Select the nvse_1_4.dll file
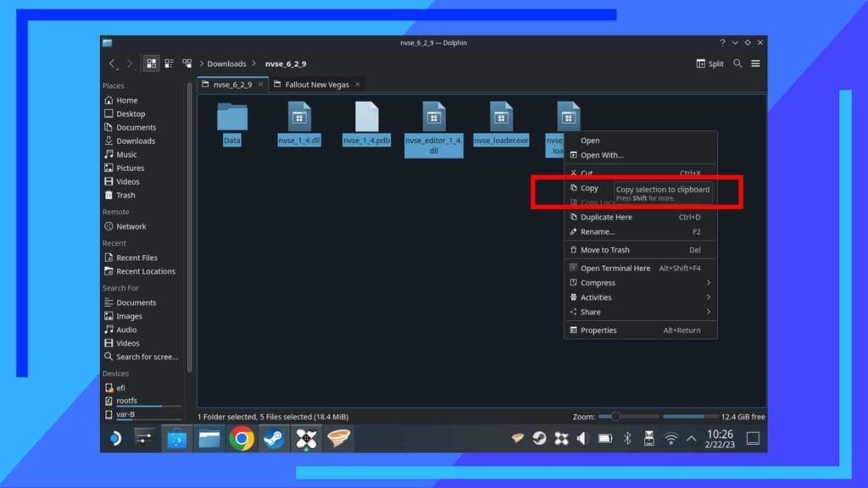This screenshot has width=868, height=488. 299,124
